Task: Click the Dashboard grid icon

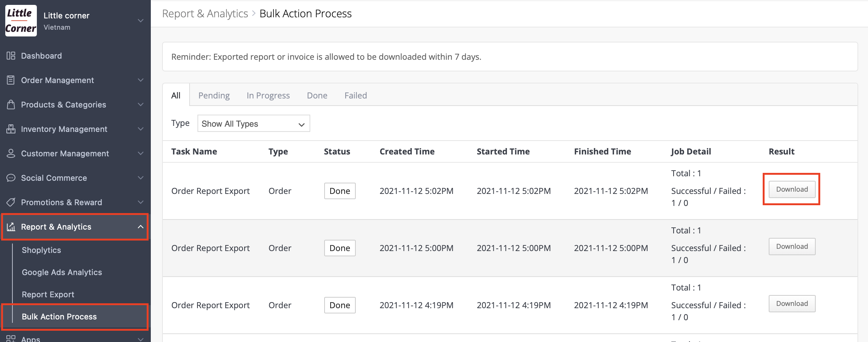Action: pos(11,56)
